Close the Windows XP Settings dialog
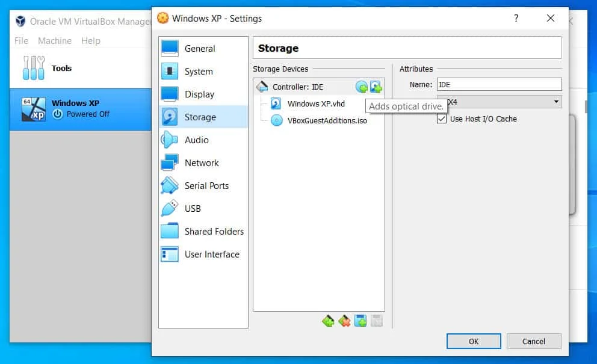 pyautogui.click(x=551, y=18)
